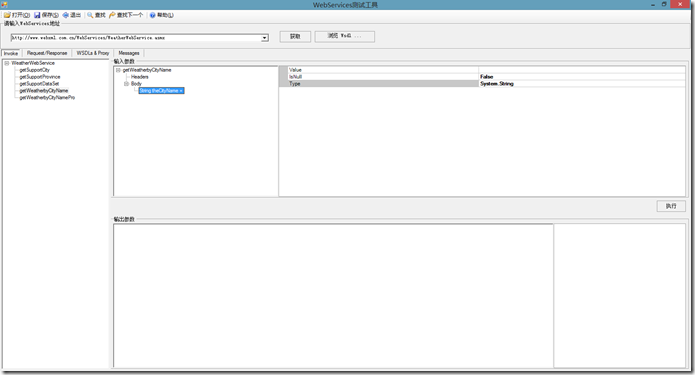Screen dimensions: 695x375
Task: Open the WebService URL dropdown arrow
Action: click(265, 38)
